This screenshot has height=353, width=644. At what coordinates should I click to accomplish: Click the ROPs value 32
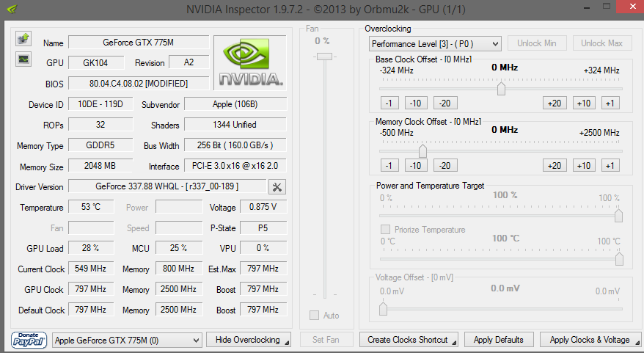100,125
